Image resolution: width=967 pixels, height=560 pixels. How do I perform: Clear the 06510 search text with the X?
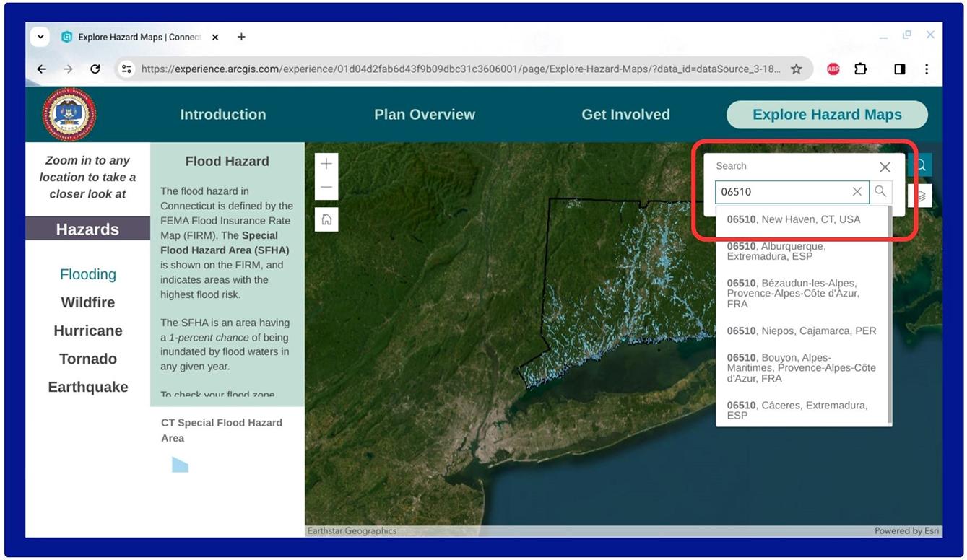(857, 191)
